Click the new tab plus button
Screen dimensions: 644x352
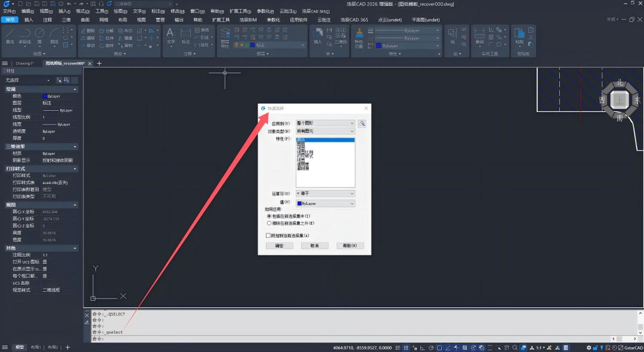[99, 63]
